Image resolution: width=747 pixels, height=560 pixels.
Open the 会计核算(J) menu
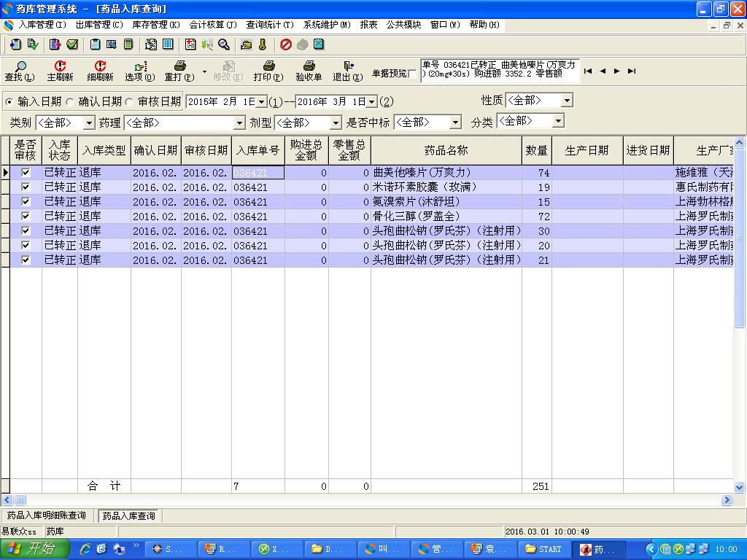[x=213, y=25]
